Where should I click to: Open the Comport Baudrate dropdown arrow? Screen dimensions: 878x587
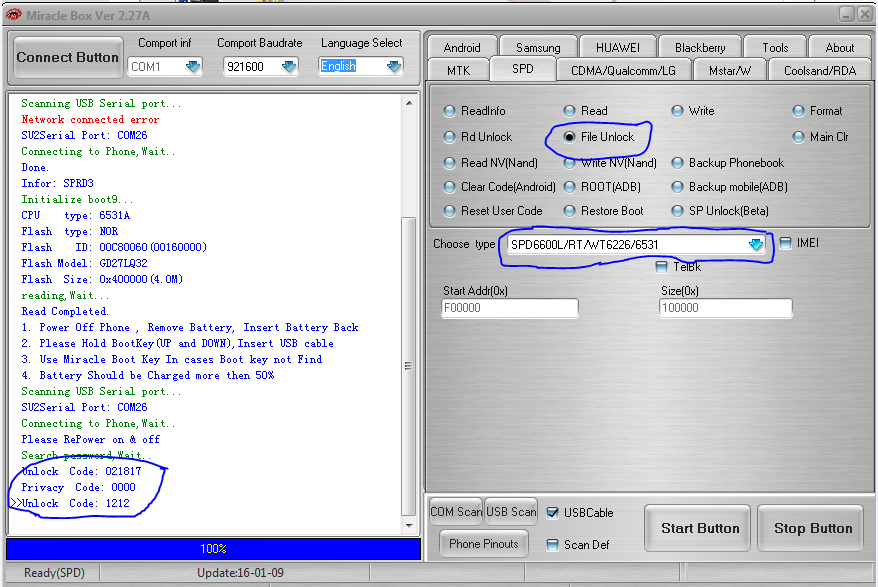[x=289, y=67]
